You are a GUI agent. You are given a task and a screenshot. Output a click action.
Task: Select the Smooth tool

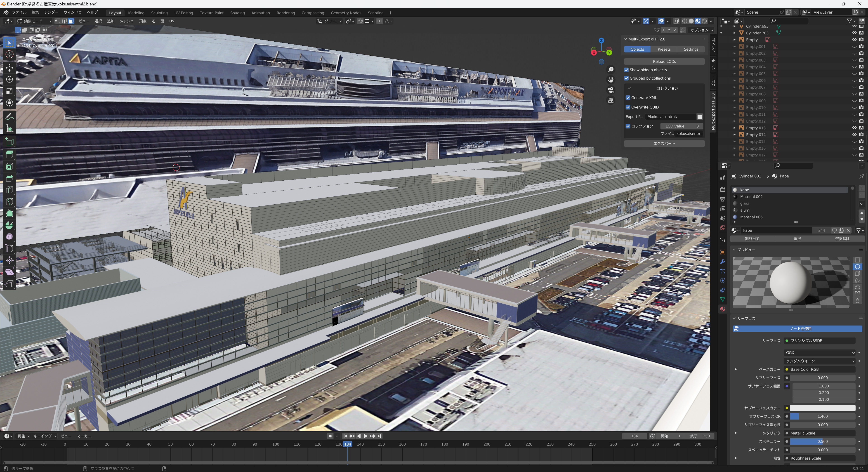coord(9,237)
